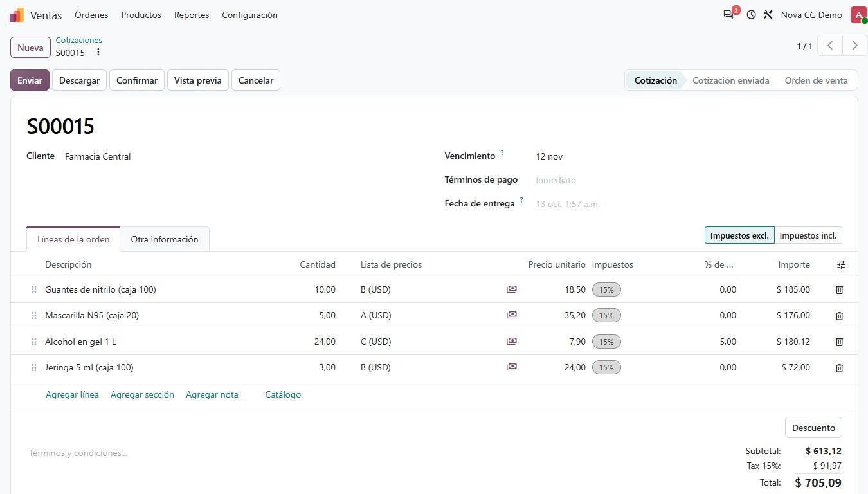Open the Reportes menu

[x=192, y=15]
